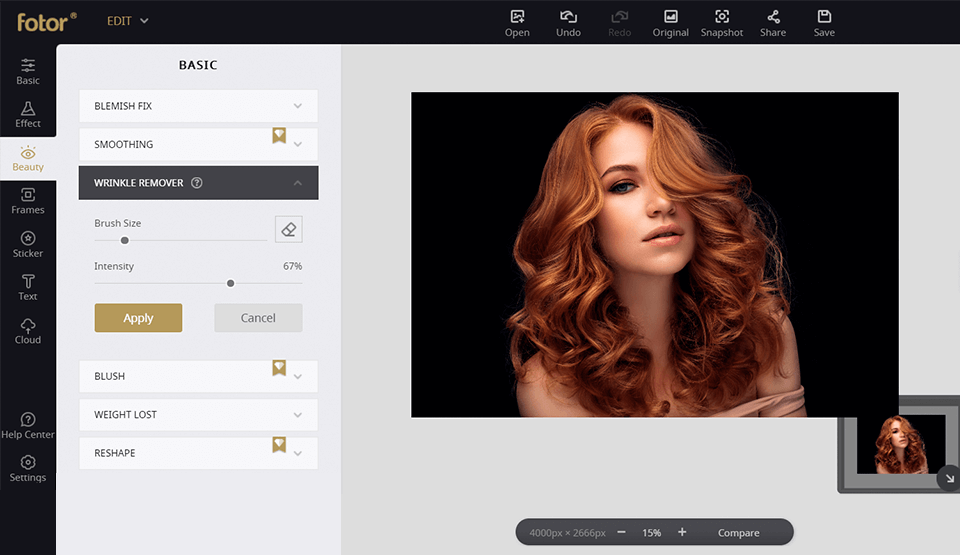Click the Intensity slider handle
Screen dimensions: 960x555
[x=230, y=283]
